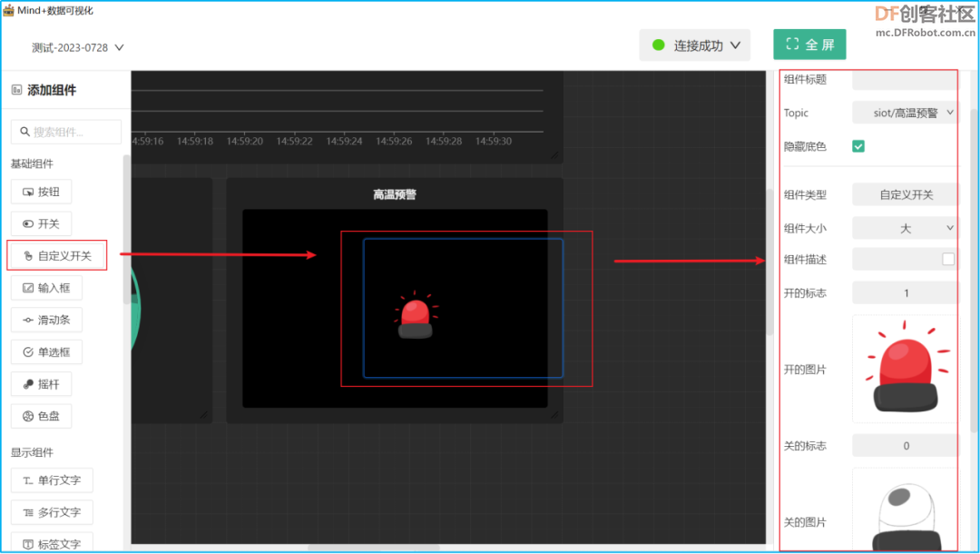Open the 组件大小 size dropdown
The image size is (980, 554).
click(905, 228)
